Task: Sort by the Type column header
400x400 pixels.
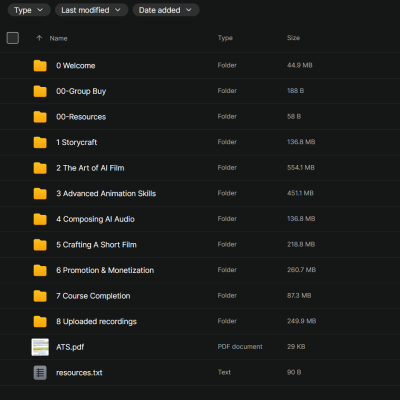Action: pyautogui.click(x=225, y=38)
